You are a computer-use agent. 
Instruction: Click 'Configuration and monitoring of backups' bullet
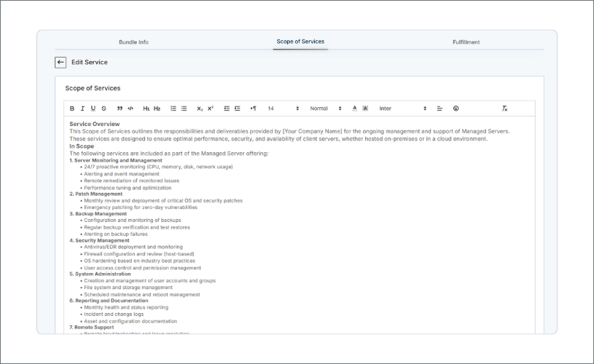133,220
